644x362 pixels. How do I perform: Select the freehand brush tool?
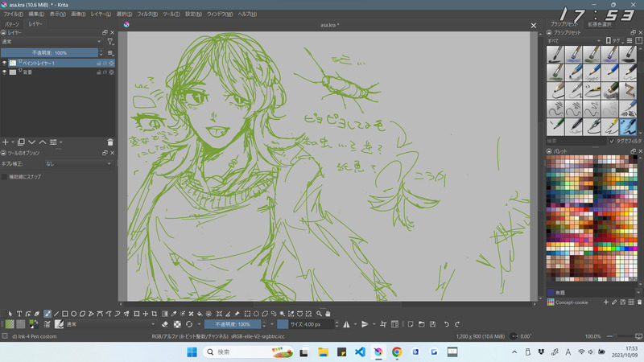click(x=47, y=314)
